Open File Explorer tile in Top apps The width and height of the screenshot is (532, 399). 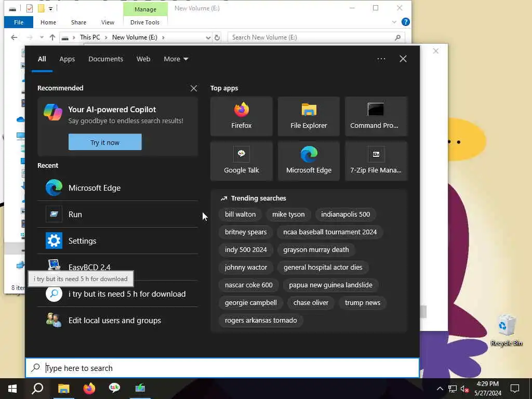[x=309, y=116]
